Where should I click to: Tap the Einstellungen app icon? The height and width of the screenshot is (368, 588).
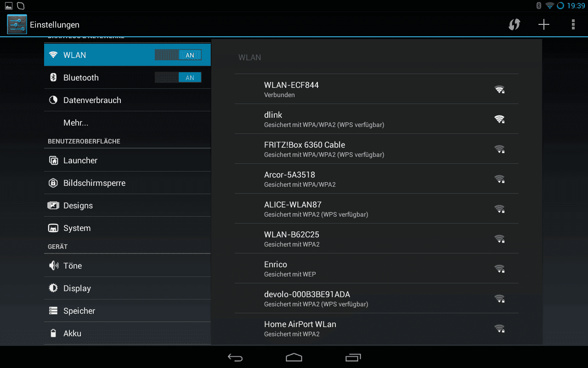click(17, 24)
